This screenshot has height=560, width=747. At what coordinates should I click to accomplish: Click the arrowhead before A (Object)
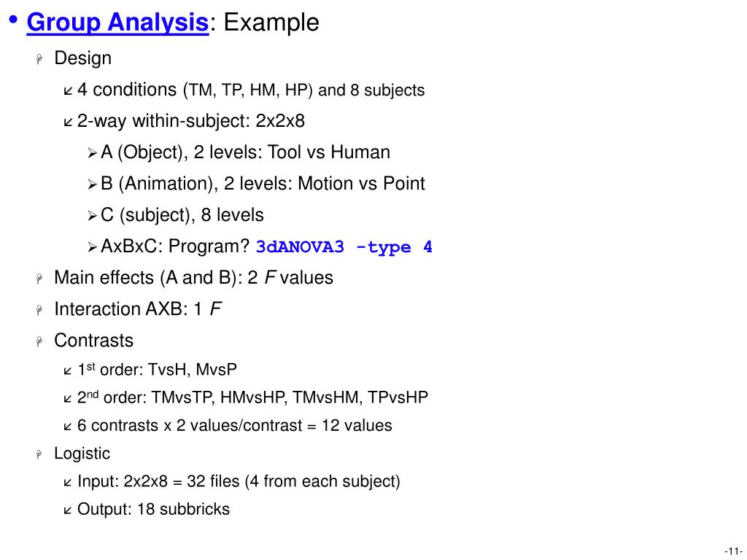coord(93,153)
